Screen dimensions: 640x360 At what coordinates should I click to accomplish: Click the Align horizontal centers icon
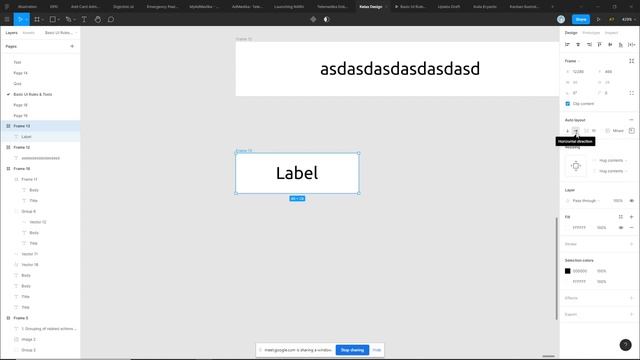point(578,44)
